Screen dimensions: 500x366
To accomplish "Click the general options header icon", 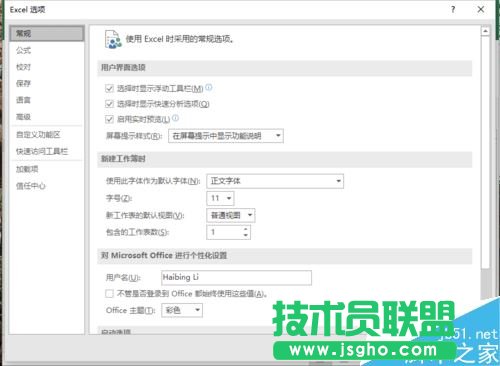I will [x=113, y=39].
